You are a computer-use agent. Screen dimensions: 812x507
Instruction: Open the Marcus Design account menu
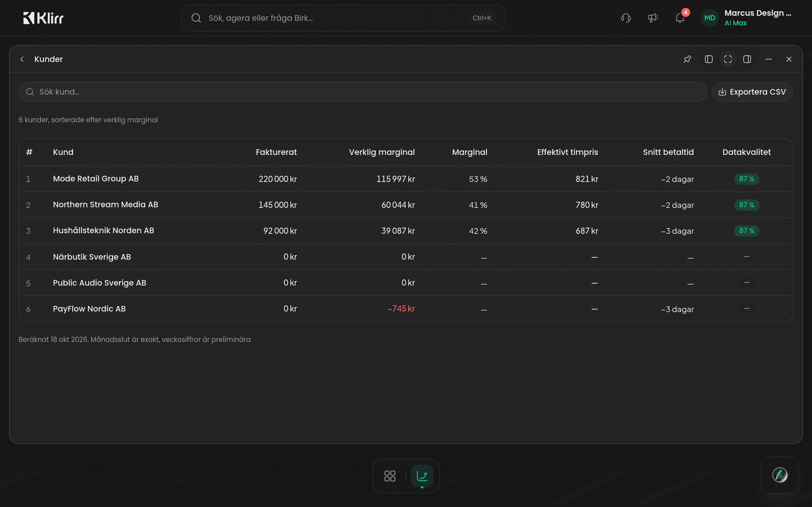[x=747, y=18]
